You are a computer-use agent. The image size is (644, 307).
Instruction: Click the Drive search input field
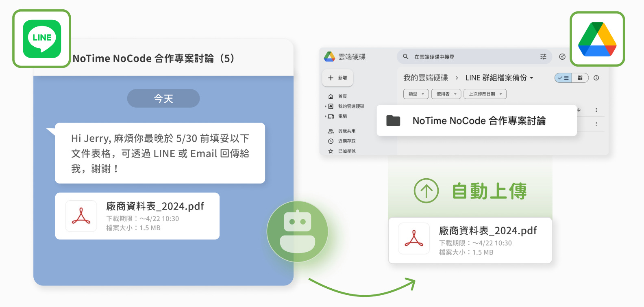click(474, 57)
